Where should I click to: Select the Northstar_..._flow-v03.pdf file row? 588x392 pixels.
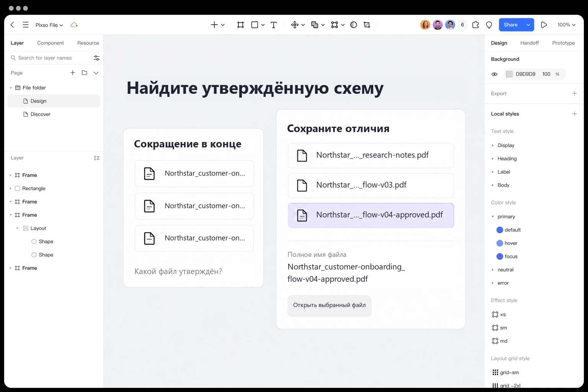pos(371,185)
